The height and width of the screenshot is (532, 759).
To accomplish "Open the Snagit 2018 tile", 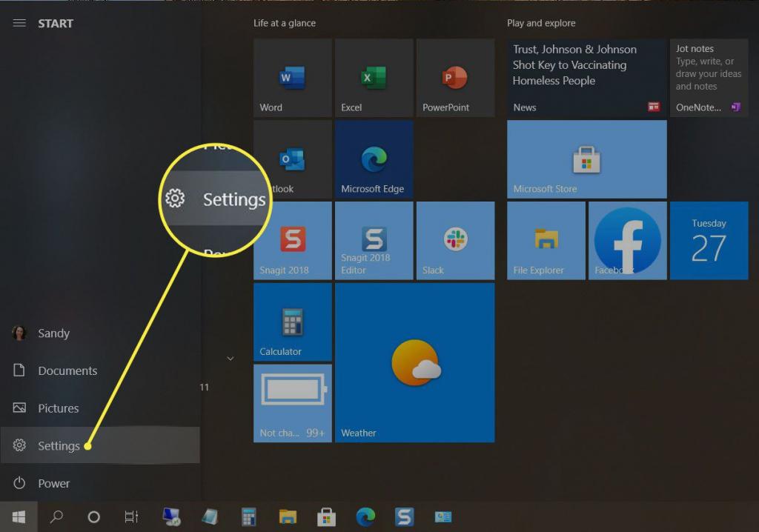I will coord(292,241).
